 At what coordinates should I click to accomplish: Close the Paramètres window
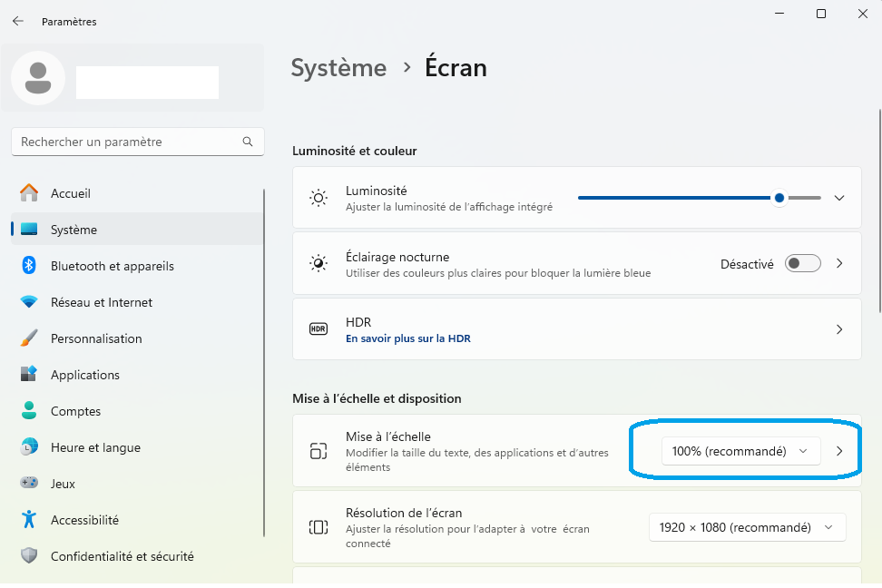pos(862,14)
